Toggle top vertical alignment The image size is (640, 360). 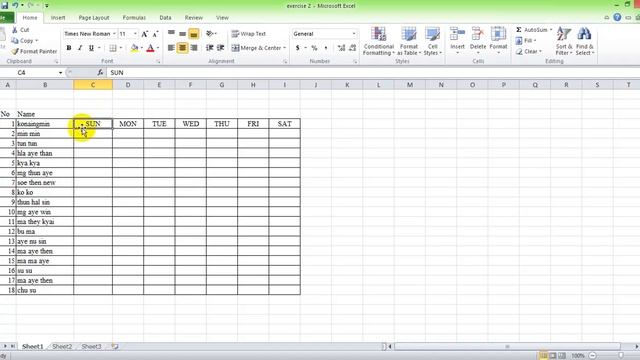point(171,34)
